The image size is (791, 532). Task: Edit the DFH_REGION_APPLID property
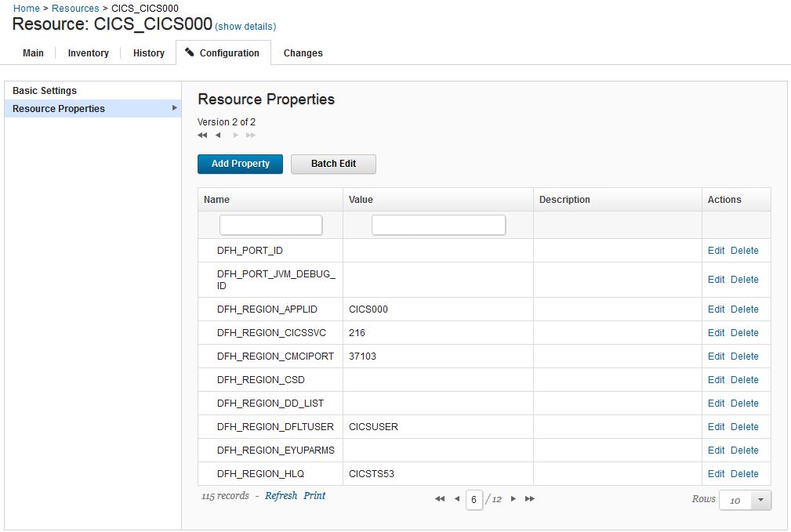coord(716,309)
